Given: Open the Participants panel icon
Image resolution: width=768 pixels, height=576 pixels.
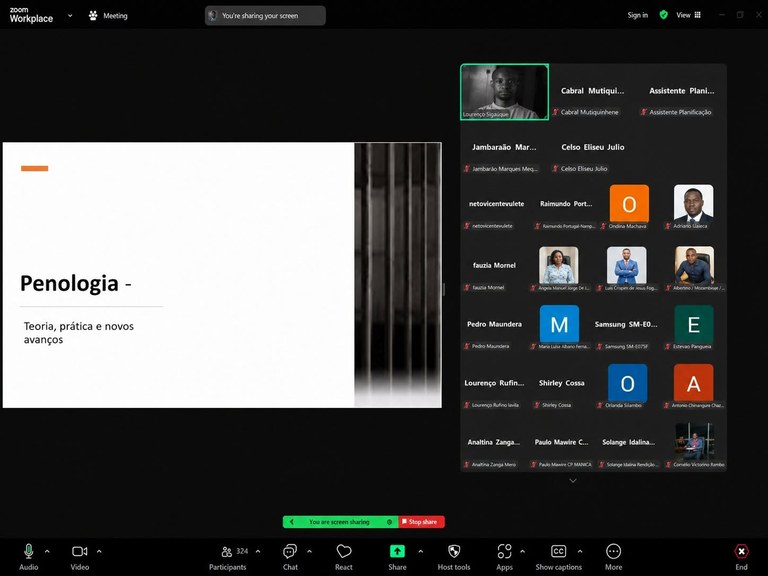Looking at the screenshot, I should tap(227, 552).
